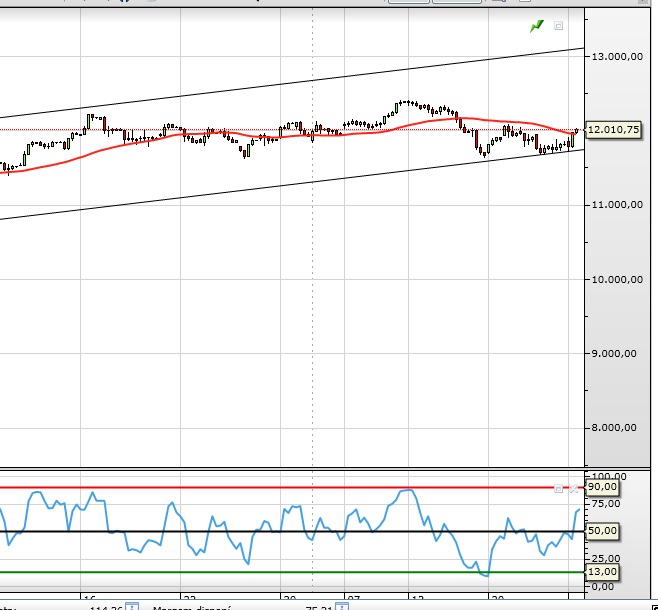The width and height of the screenshot is (658, 610).
Task: Select the lower black channel trendline
Action: coord(294,184)
